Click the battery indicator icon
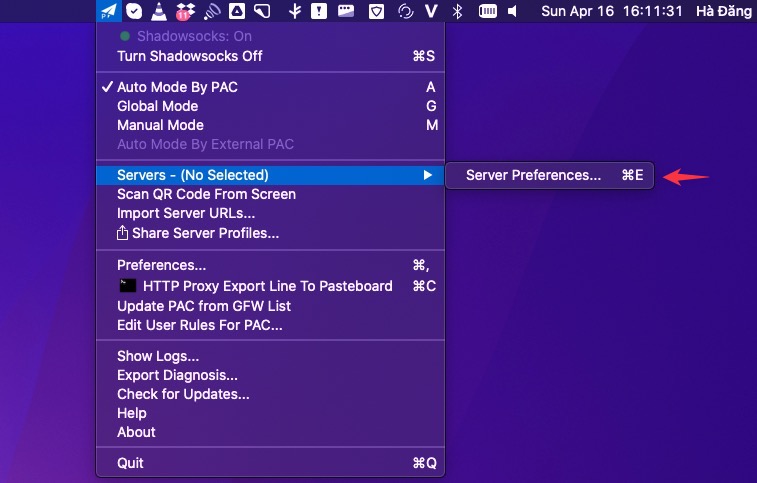Screen dimensions: 757x483 pyautogui.click(x=488, y=11)
